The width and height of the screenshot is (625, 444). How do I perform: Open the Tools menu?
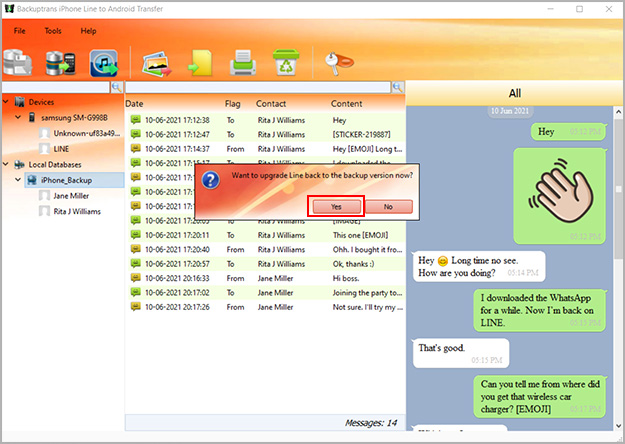tap(53, 32)
